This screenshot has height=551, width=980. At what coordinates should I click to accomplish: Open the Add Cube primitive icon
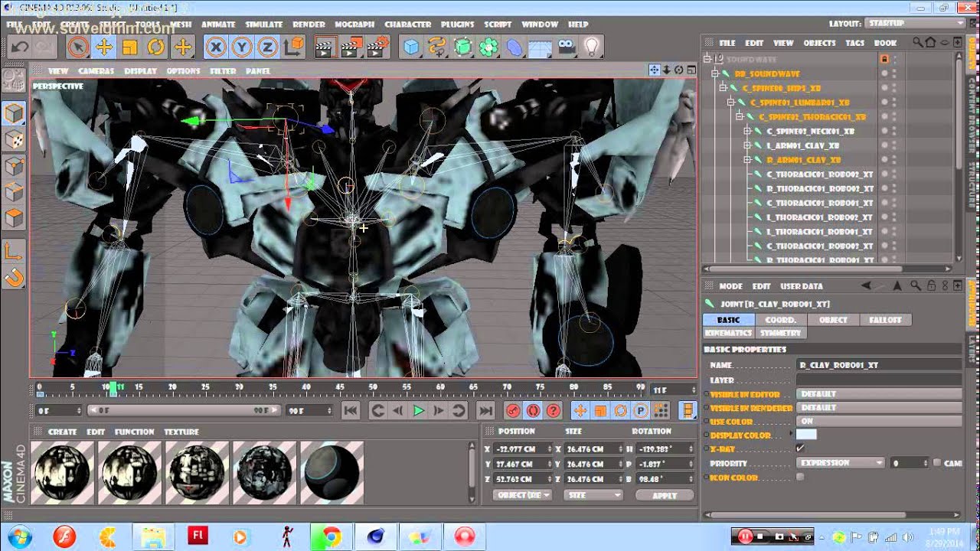(x=412, y=47)
